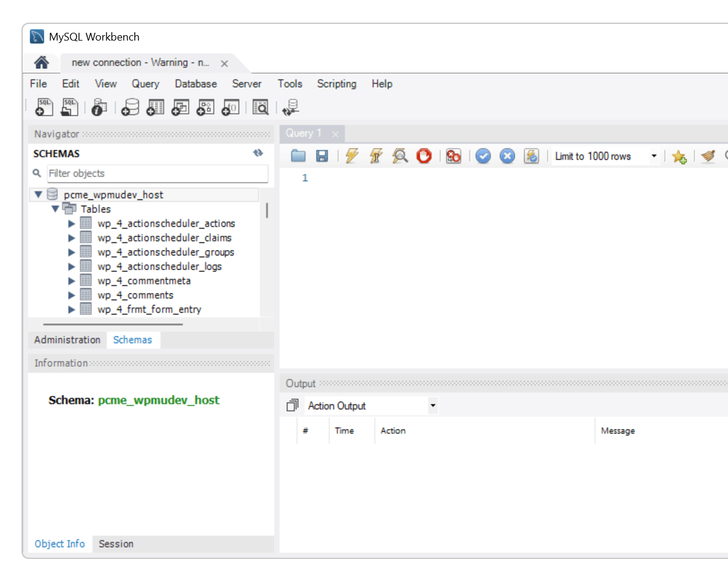Open the object inspector info icon
Image resolution: width=728 pixels, height=584 pixels.
100,107
